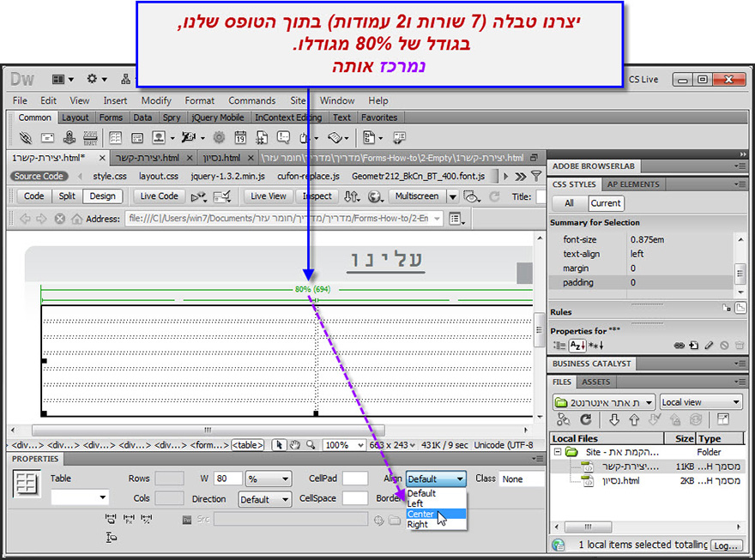Collapse the Site folder tree node

(x=558, y=452)
